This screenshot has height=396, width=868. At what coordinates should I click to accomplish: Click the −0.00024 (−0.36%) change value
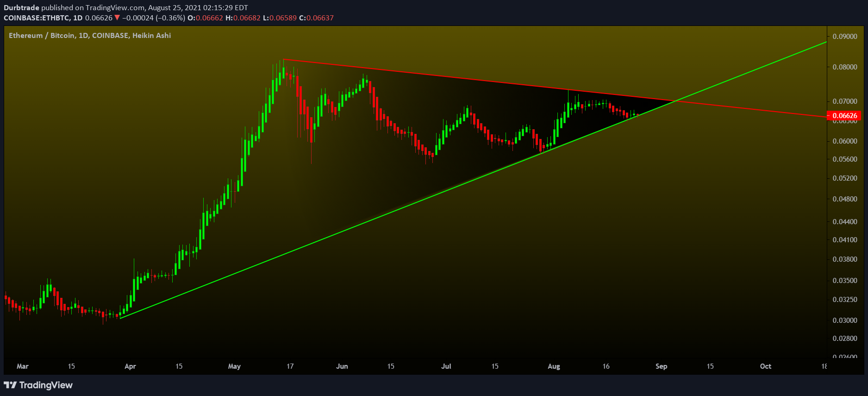click(154, 18)
